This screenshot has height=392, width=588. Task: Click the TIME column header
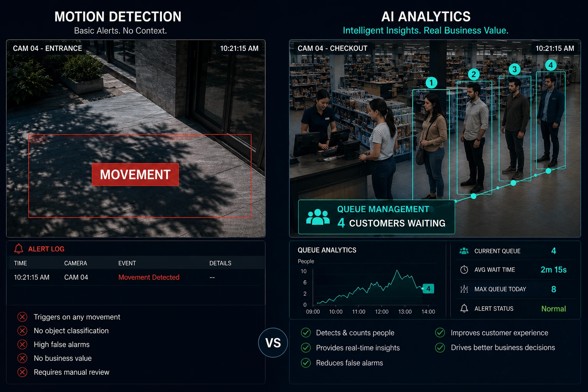20,263
